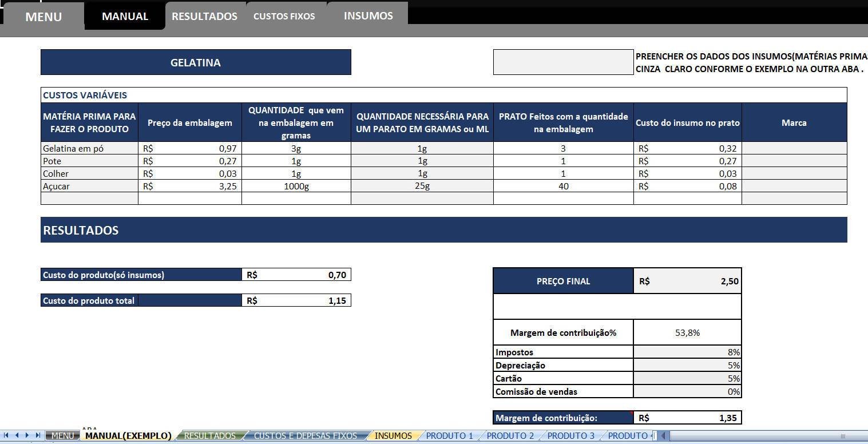Select the Gelatina em pó price cell
The height and width of the screenshot is (444, 868).
tap(190, 148)
